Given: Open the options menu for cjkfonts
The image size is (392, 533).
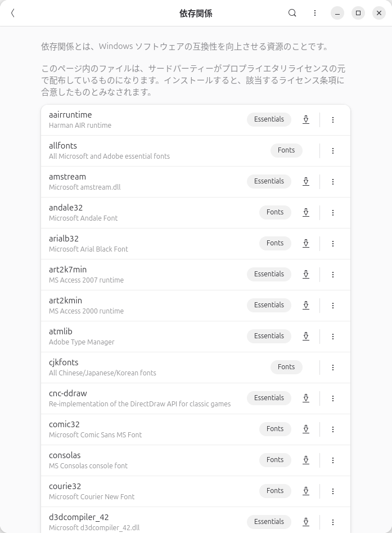Looking at the screenshot, I should (333, 367).
